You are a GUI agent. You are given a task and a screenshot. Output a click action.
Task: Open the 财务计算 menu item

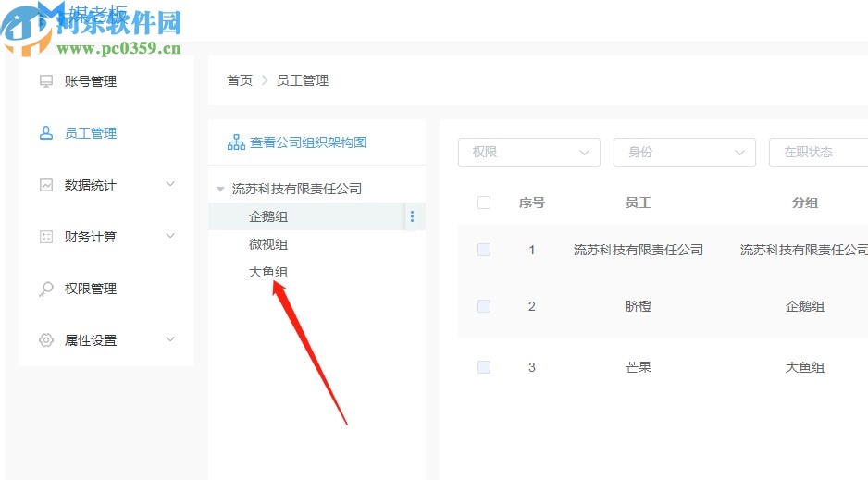(x=91, y=237)
